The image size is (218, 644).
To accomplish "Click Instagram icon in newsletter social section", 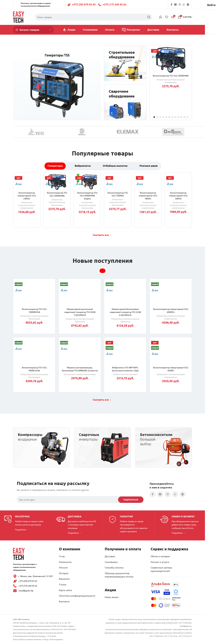I will pyautogui.click(x=167, y=494).
